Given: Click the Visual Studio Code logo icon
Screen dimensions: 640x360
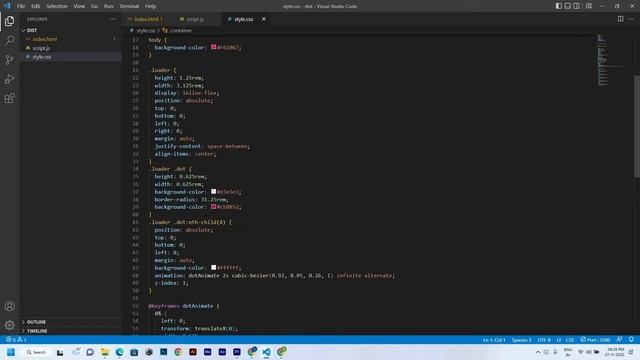Looking at the screenshot, I should pyautogui.click(x=7, y=6).
